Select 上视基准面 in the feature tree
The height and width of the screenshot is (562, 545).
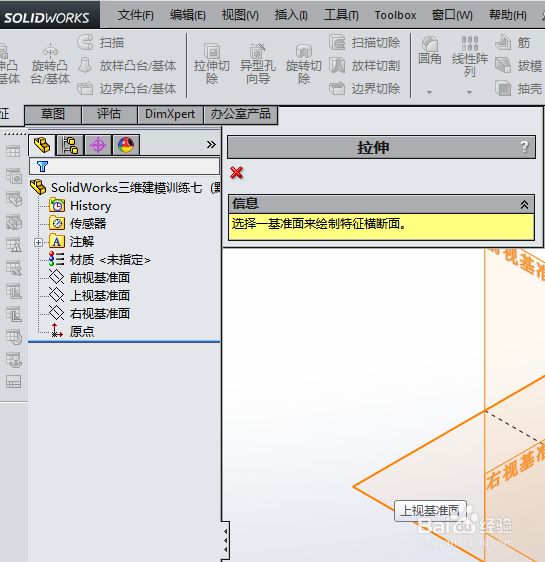click(x=90, y=296)
